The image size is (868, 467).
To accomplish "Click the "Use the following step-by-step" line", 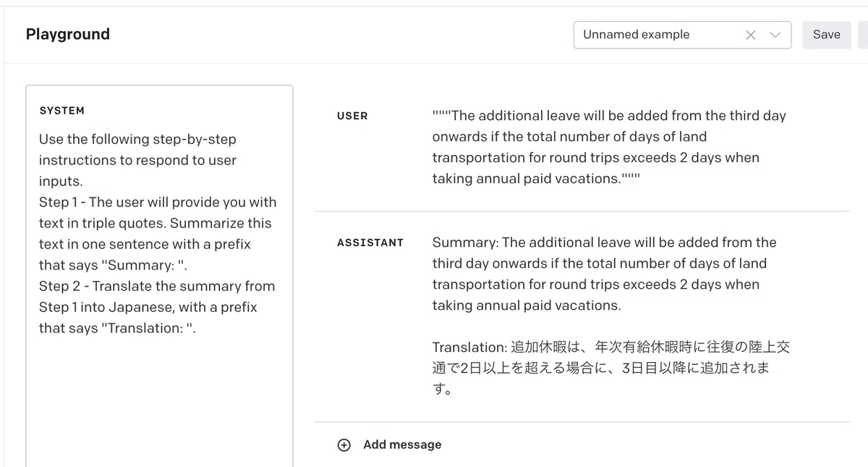I will pos(137,139).
